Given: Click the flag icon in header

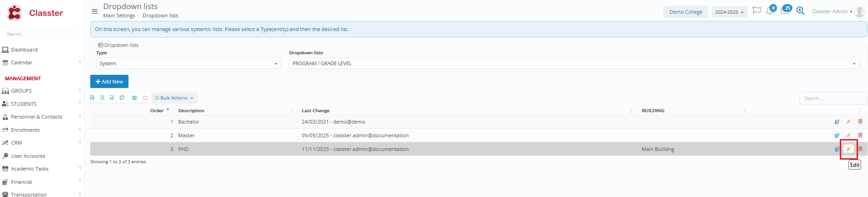Looking at the screenshot, I should click(x=756, y=11).
